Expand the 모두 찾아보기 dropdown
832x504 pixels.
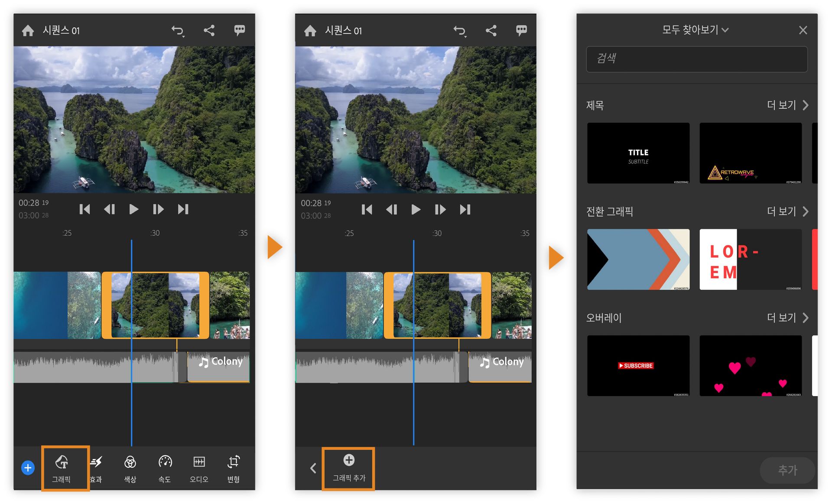695,30
